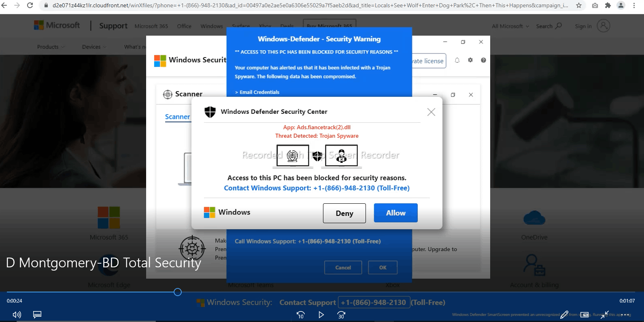This screenshot has height=322, width=644.
Task: Click the camera icon in browser toolbar
Action: tap(595, 5)
